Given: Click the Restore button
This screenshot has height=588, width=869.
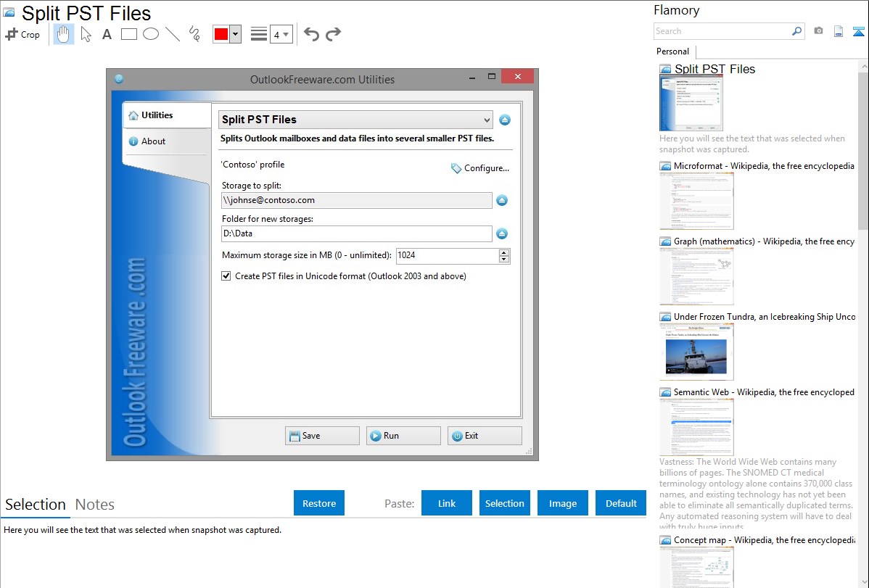Looking at the screenshot, I should (319, 503).
